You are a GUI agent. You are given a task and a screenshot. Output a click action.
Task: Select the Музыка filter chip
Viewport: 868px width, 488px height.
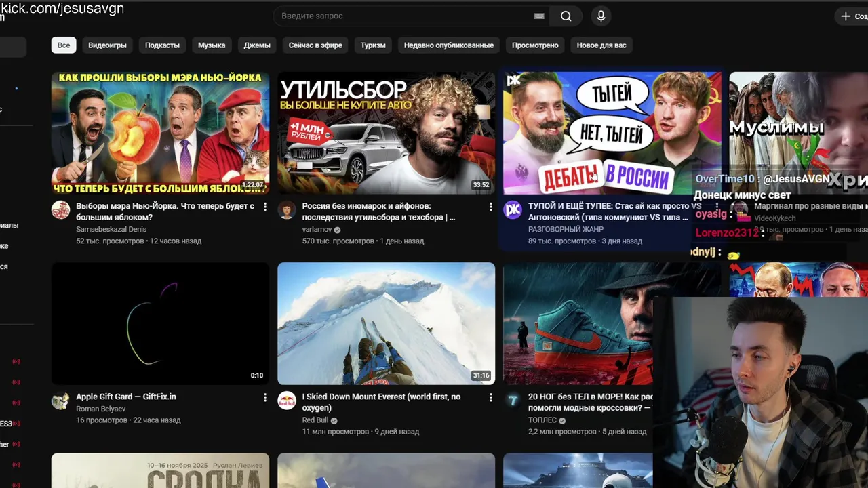click(212, 45)
